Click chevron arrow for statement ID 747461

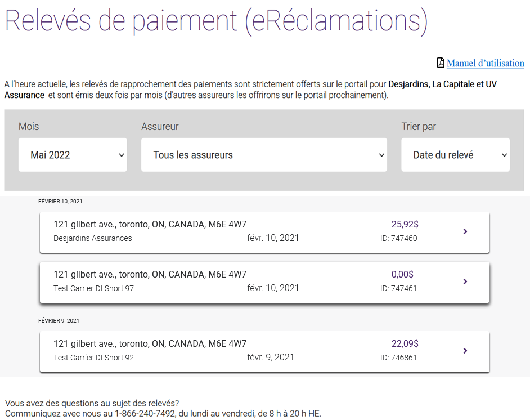point(465,282)
